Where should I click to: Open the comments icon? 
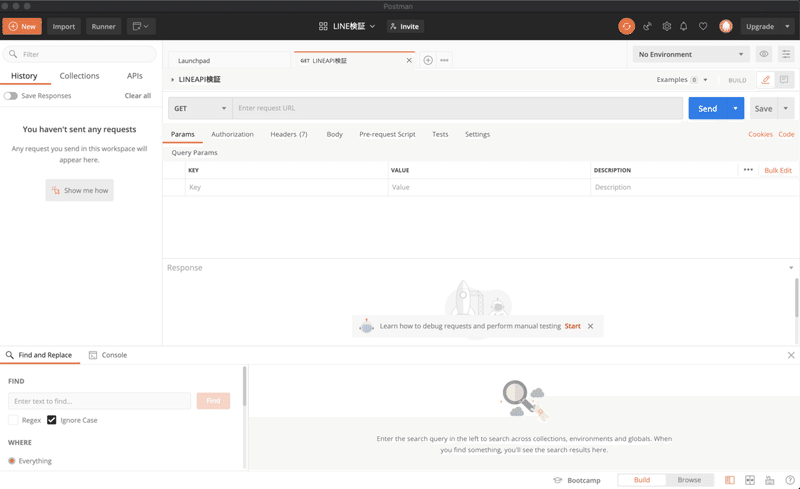tap(784, 80)
